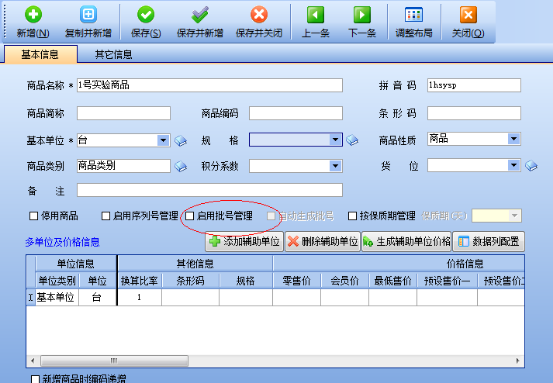Screen dimensions: 553x383
Task: Save the record with 保存(S) icon
Action: point(146,14)
